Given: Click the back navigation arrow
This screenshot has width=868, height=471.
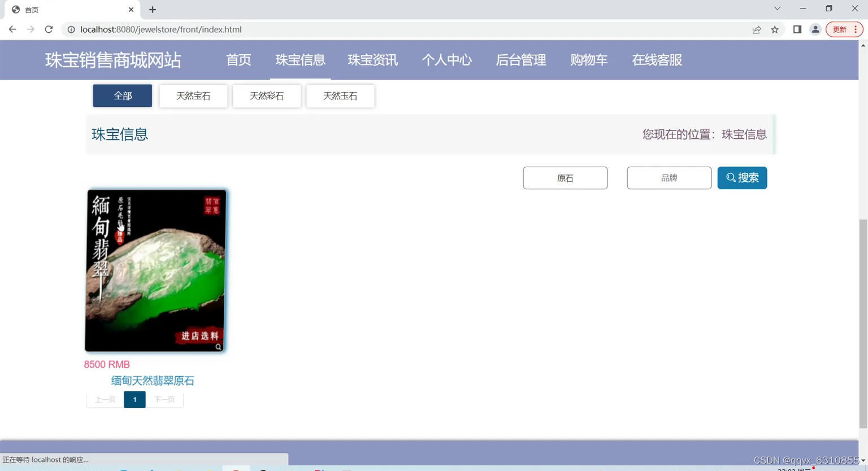Looking at the screenshot, I should [x=12, y=29].
